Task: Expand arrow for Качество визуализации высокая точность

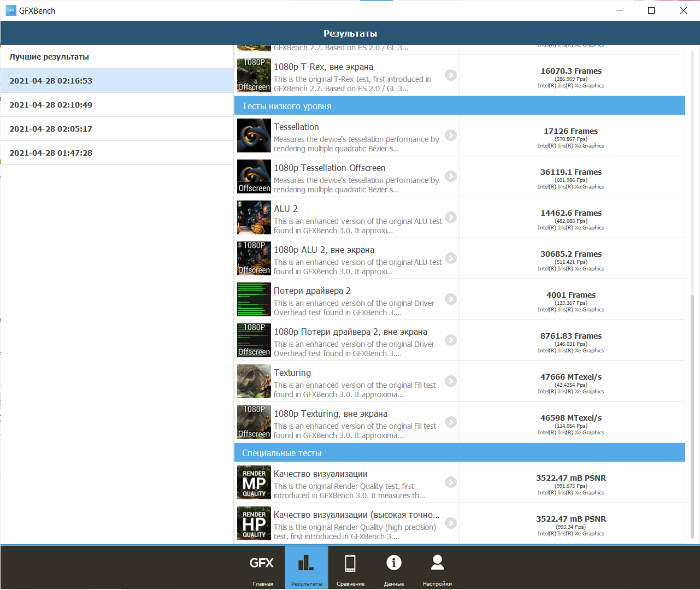Action: [x=451, y=523]
